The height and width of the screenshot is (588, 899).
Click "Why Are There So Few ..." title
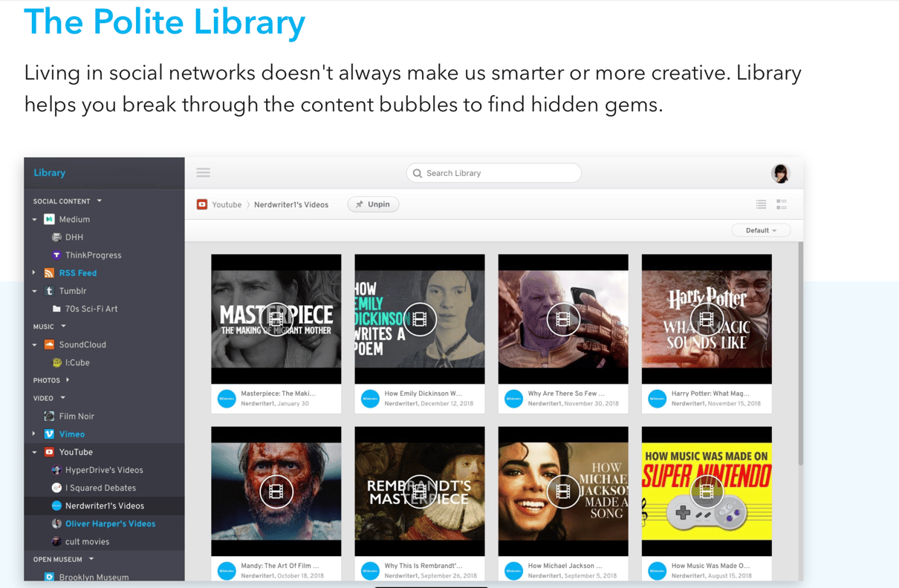pyautogui.click(x=566, y=393)
